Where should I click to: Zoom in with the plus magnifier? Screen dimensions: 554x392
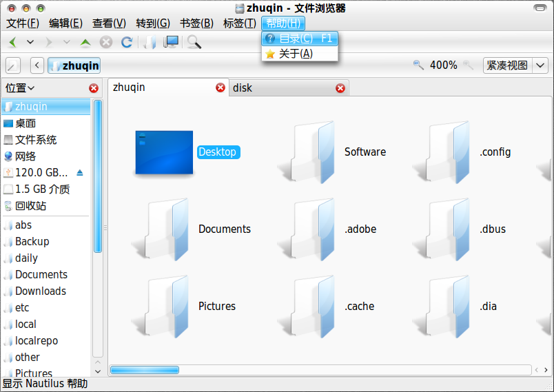click(x=468, y=65)
